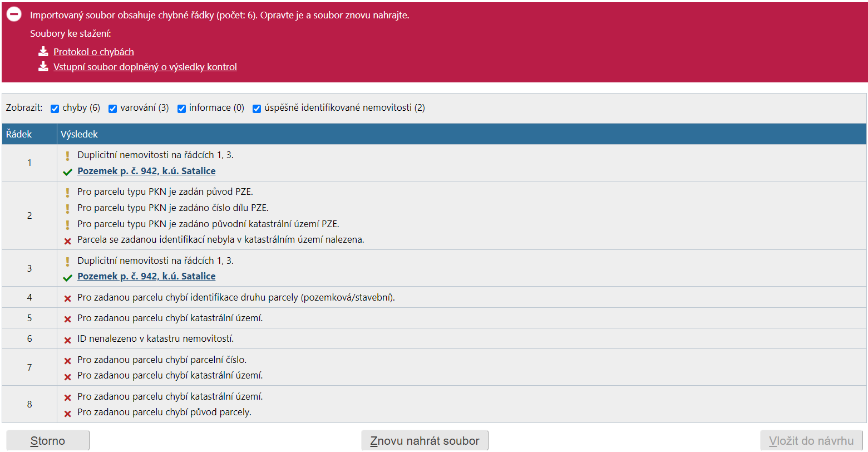Click red cross icon for ID nenalezeno

click(x=67, y=340)
